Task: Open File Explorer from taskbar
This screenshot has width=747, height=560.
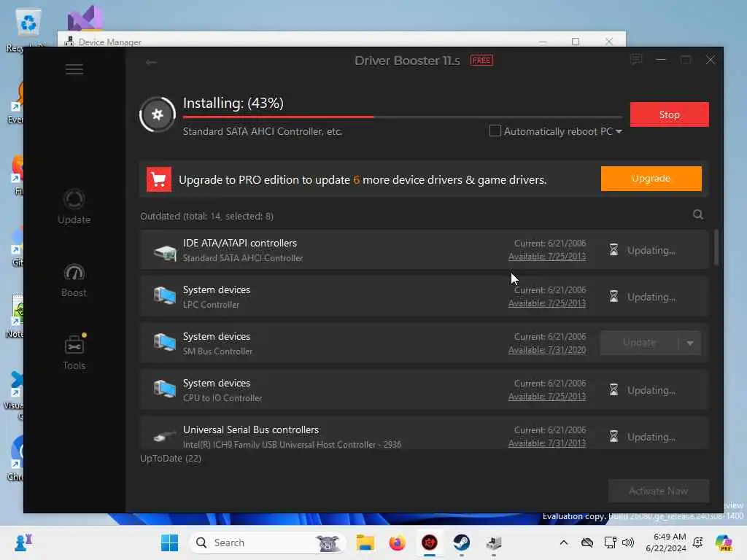Action: click(x=365, y=542)
